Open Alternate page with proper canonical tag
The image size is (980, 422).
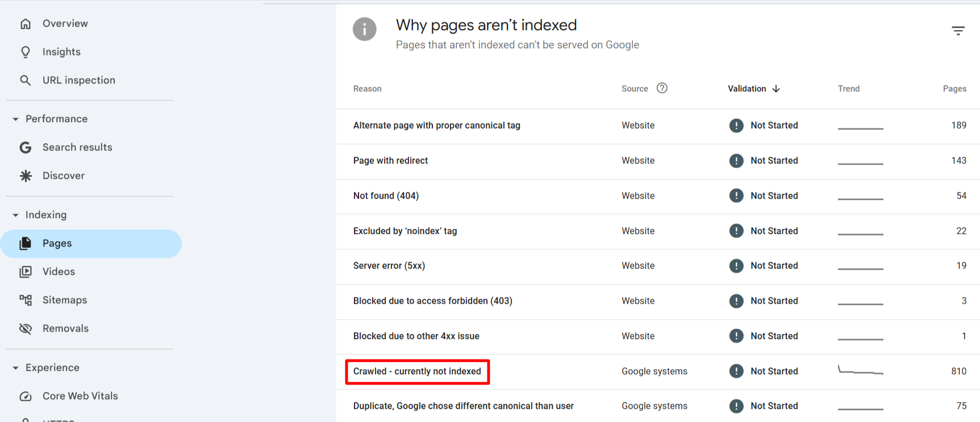tap(437, 126)
